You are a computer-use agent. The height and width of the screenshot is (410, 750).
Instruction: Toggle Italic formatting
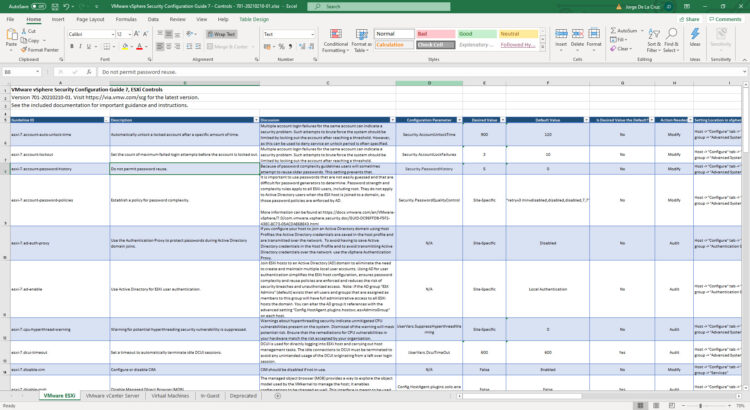(80, 46)
